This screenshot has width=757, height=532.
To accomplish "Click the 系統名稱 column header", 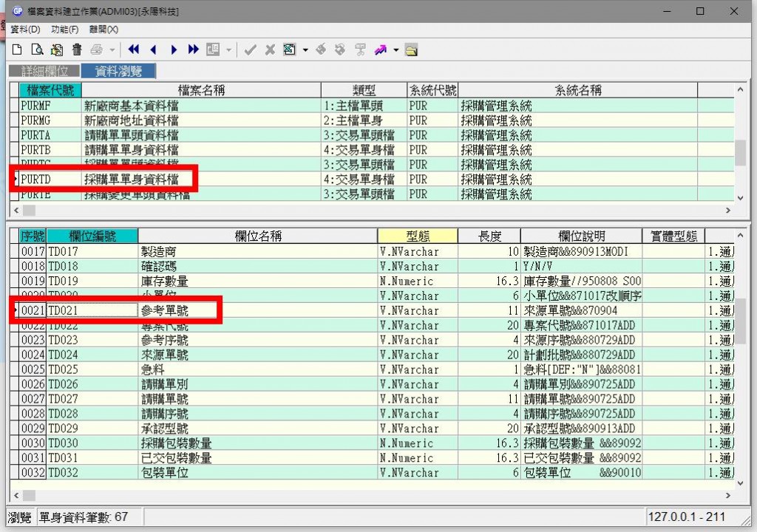I will point(578,90).
